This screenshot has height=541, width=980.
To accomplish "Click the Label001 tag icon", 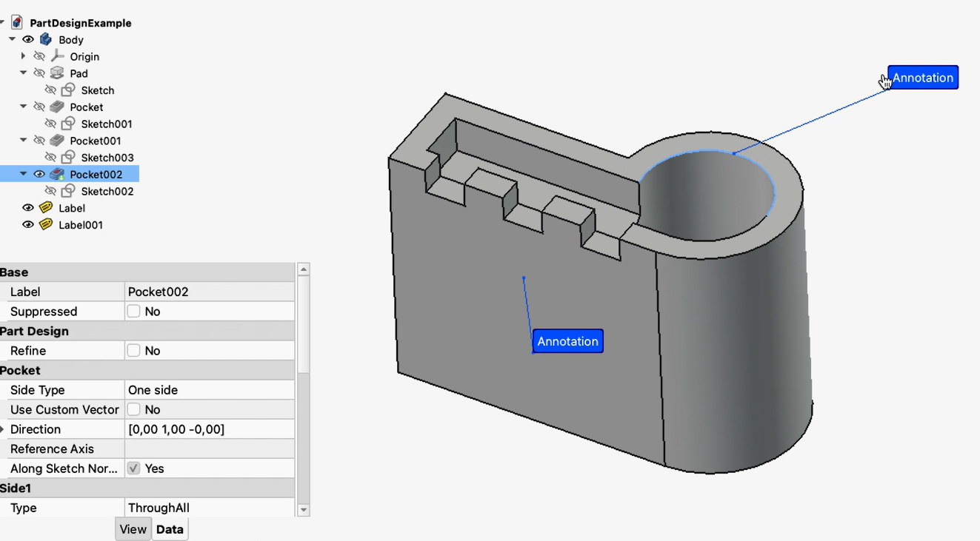I will (46, 224).
